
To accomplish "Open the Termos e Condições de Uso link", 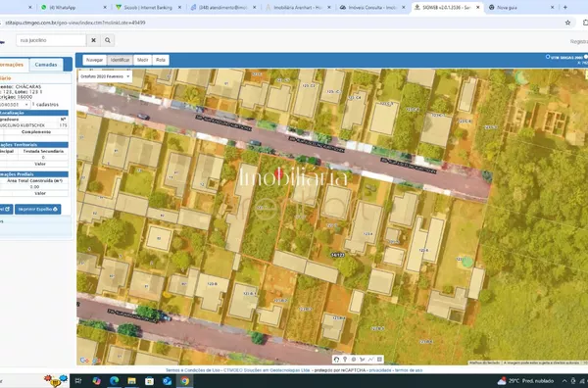I will [x=192, y=370].
